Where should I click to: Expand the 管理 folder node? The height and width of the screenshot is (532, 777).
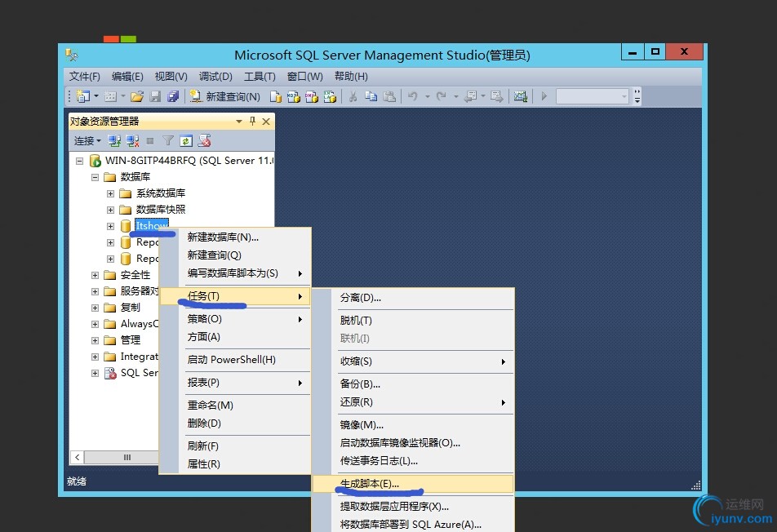tap(95, 341)
